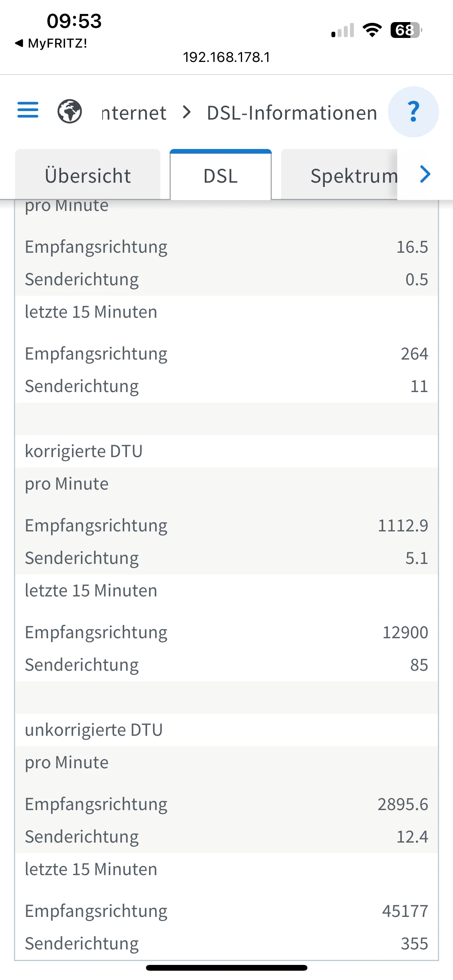This screenshot has width=453, height=980.
Task: Open the hamburger navigation menu
Action: coord(28,110)
